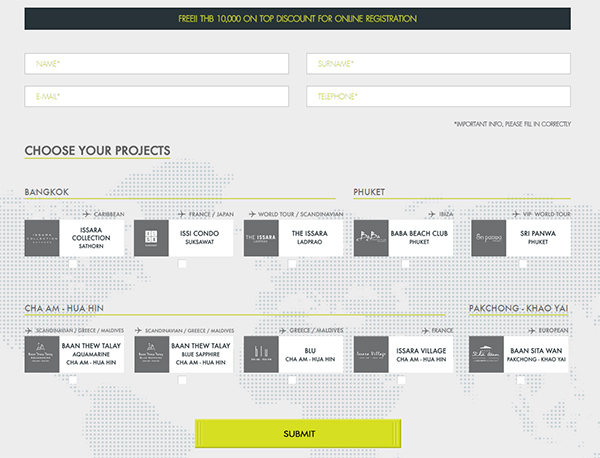600x458 pixels.
Task: Click Baan Thew Talay Aquamarine logo
Action: pyautogui.click(x=42, y=354)
